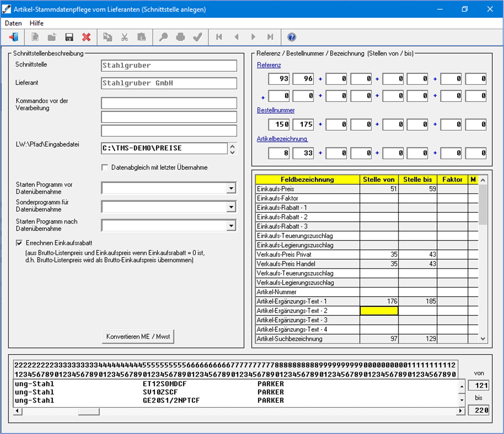Click preview line with ET12SOMDCF

pyautogui.click(x=236, y=384)
